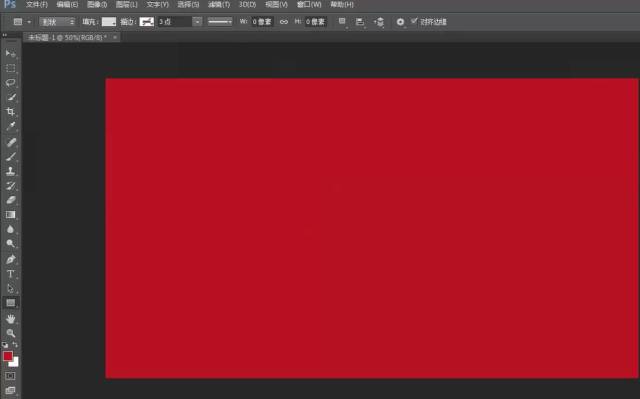Open the Image menu
The height and width of the screenshot is (399, 640).
(97, 4)
